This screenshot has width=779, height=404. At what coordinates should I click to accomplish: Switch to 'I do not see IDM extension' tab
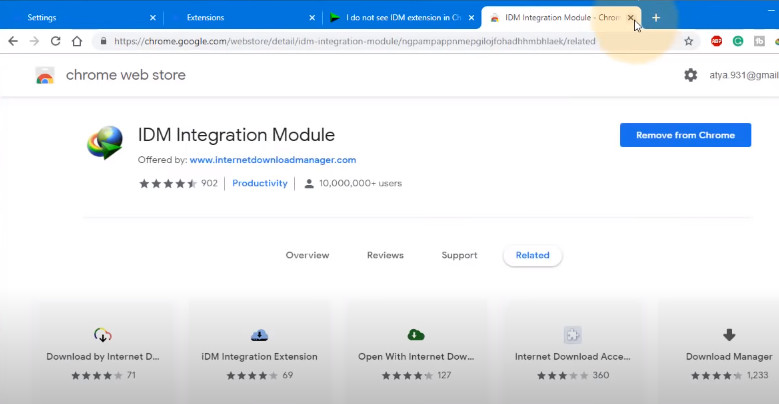pyautogui.click(x=402, y=17)
